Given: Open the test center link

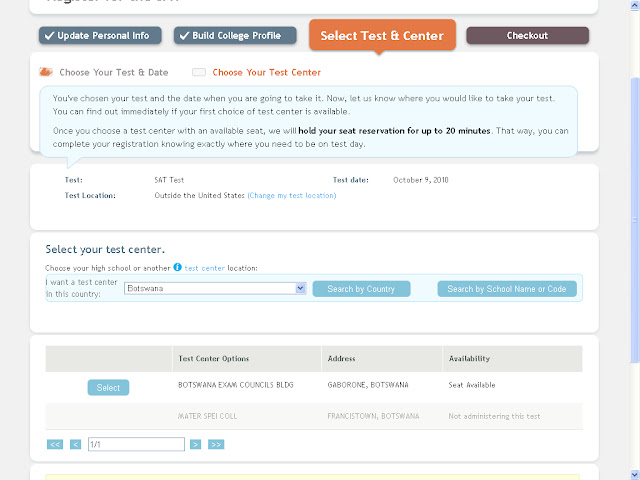Looking at the screenshot, I should click(x=204, y=268).
